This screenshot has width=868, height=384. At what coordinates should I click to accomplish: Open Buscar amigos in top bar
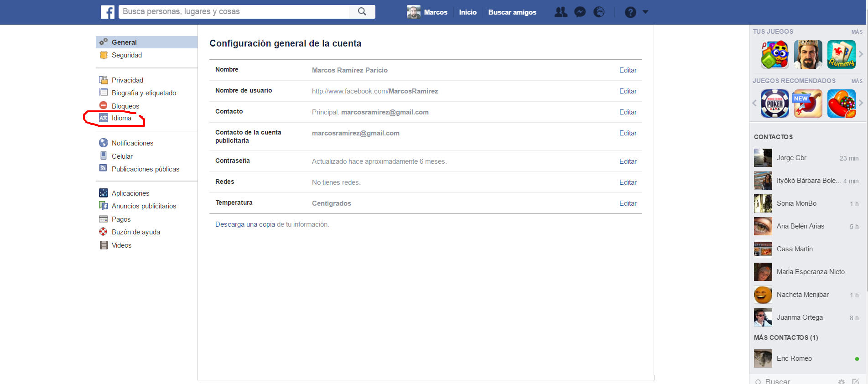tap(512, 12)
